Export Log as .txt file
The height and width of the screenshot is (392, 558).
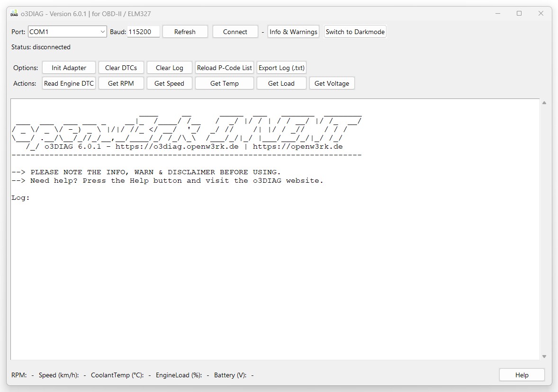[x=281, y=68]
